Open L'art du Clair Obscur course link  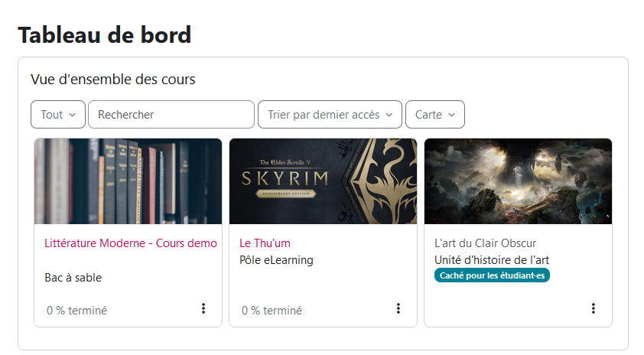tap(486, 243)
